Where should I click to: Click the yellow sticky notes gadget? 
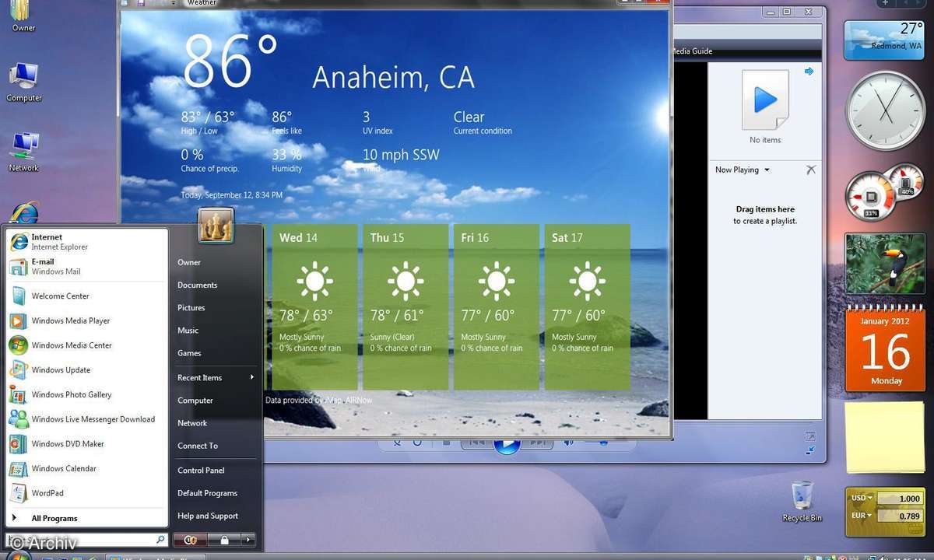coord(885,438)
